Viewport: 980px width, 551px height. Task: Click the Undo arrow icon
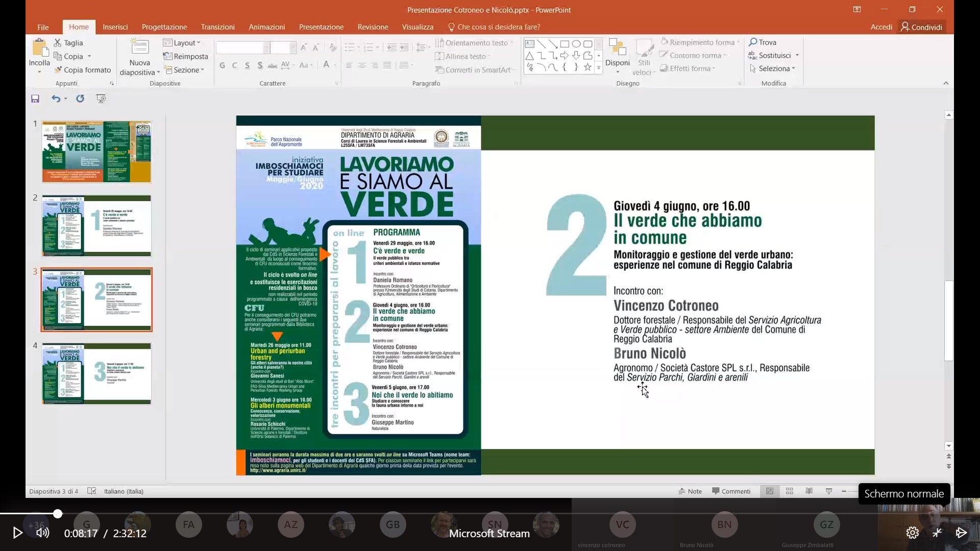[x=56, y=99]
